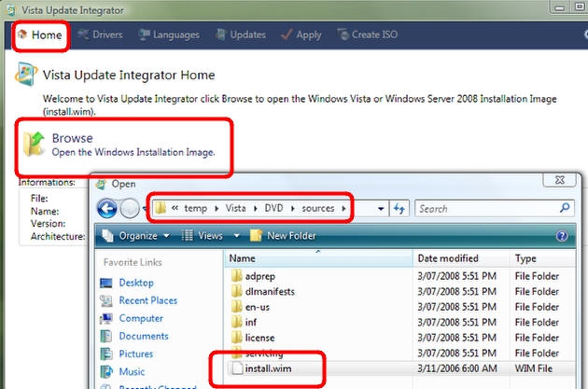588x389 pixels.
Task: Click the inf folder icon
Action: [237, 322]
